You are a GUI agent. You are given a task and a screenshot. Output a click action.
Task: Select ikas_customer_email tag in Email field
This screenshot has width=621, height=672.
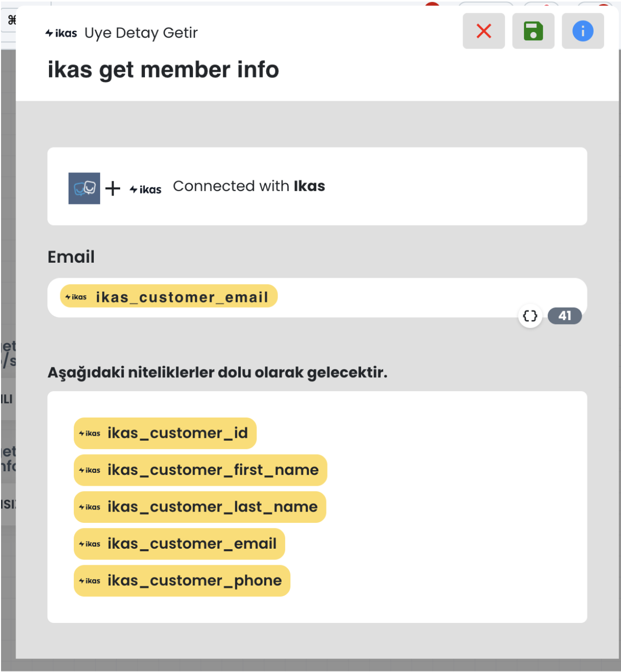(x=169, y=296)
